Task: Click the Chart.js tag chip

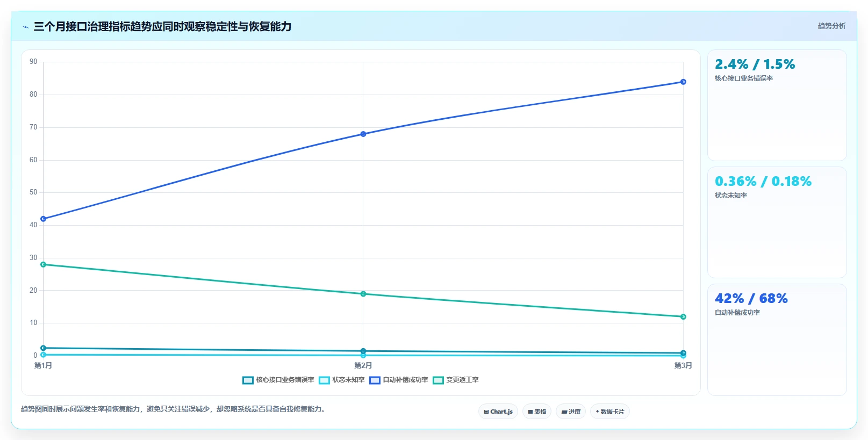Action: 498,412
